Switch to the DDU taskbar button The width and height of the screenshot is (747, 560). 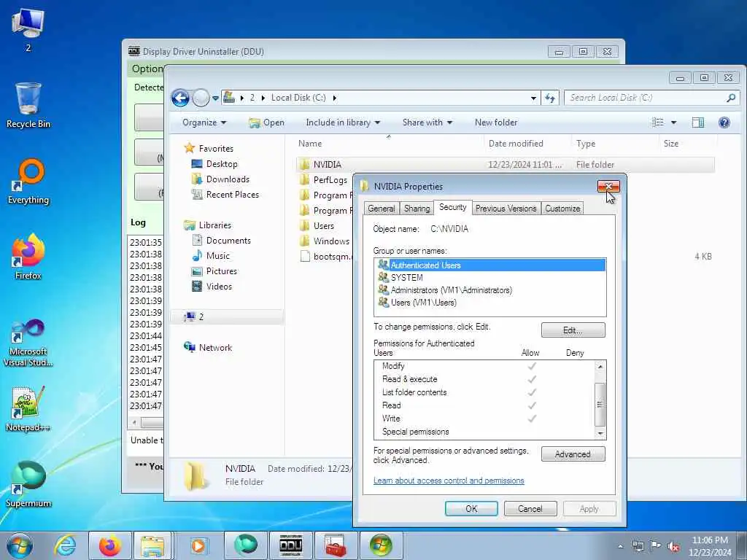tap(290, 545)
